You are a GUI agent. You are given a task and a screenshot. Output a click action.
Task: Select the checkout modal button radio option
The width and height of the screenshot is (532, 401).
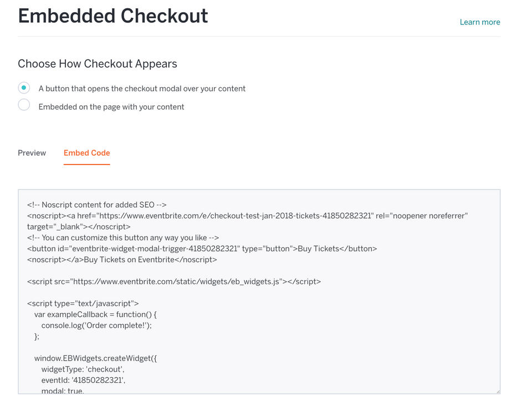pyautogui.click(x=24, y=88)
